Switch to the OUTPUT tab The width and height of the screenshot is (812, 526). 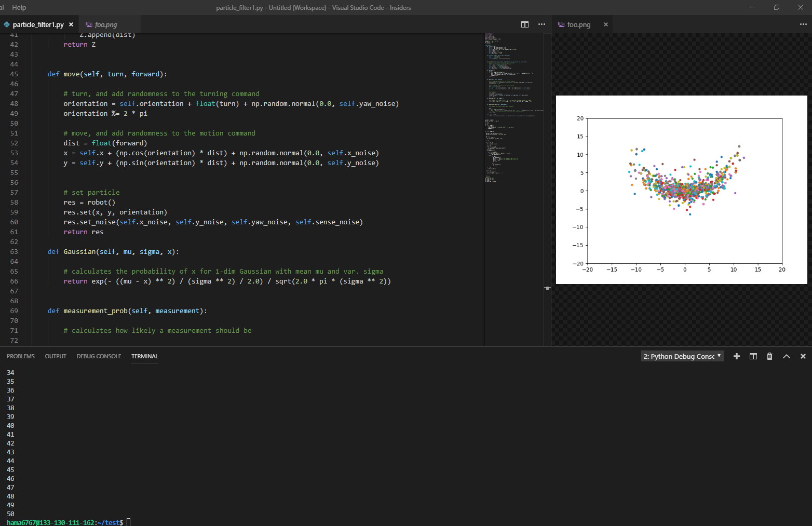pos(56,356)
